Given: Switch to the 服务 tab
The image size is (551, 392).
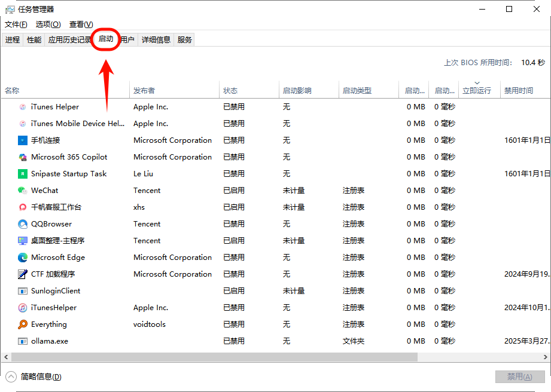Looking at the screenshot, I should click(x=184, y=39).
